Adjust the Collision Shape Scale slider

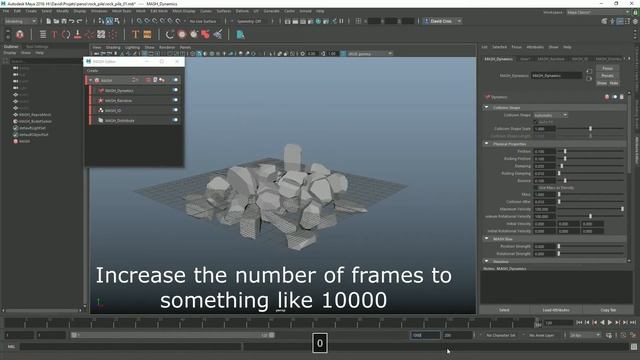(x=590, y=129)
